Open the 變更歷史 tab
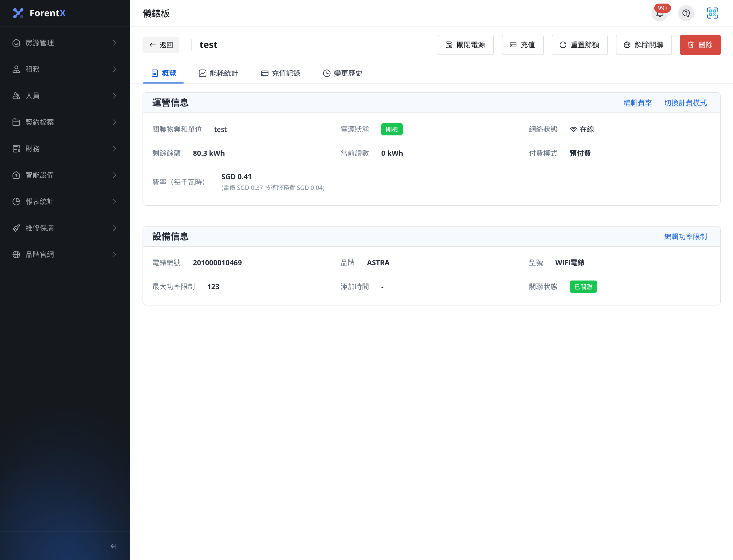The height and width of the screenshot is (560, 733). click(x=342, y=73)
